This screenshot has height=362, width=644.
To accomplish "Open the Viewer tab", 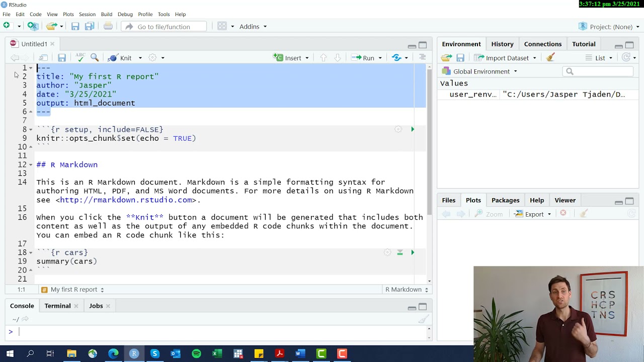I will tap(565, 200).
